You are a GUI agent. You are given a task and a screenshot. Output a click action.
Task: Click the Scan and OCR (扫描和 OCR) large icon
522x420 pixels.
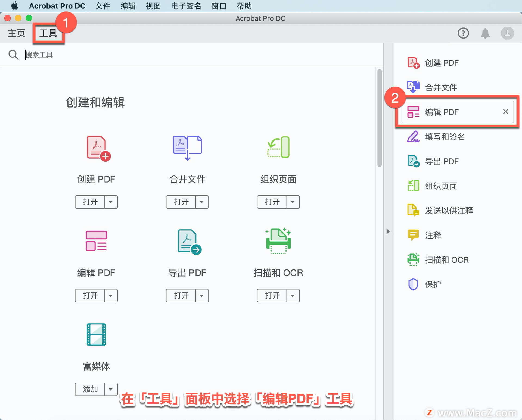278,241
